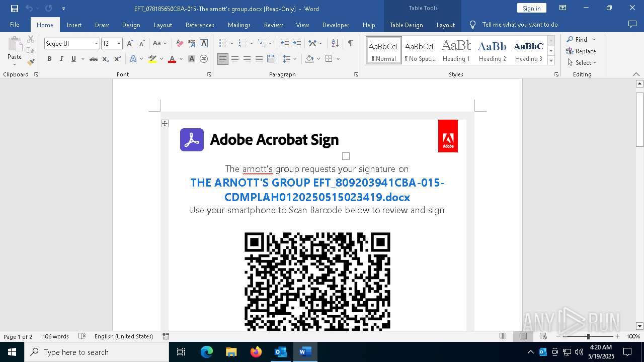This screenshot has height=362, width=644.
Task: Click the Sign in button
Action: (x=531, y=8)
